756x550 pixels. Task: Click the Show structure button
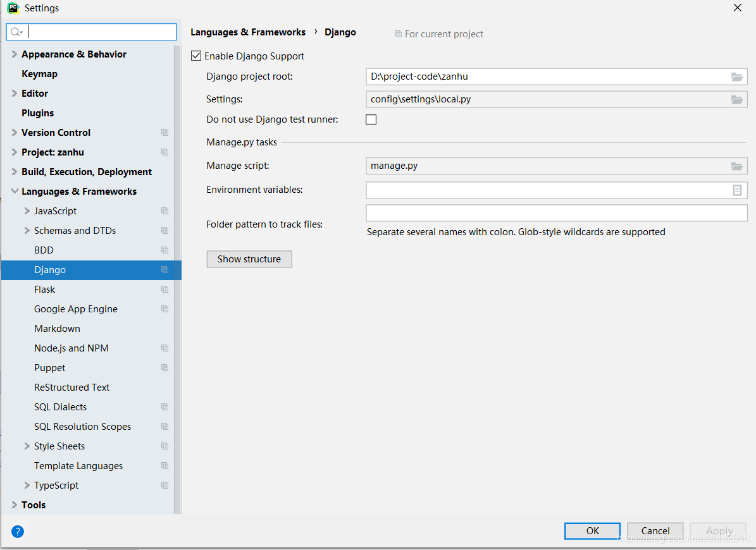tap(249, 259)
